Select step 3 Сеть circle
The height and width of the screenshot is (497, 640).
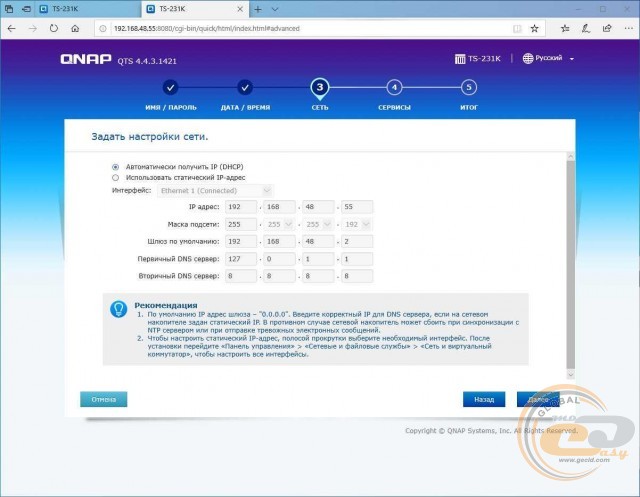pyautogui.click(x=320, y=87)
